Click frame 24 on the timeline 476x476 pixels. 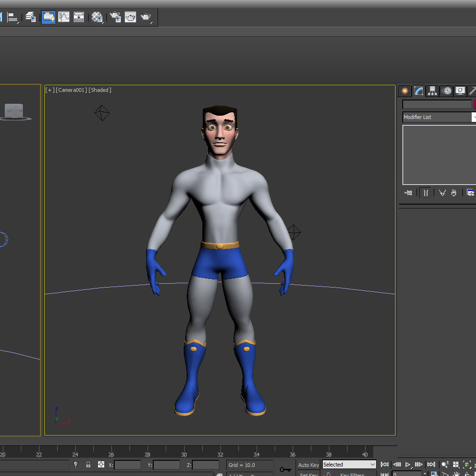[x=75, y=455]
